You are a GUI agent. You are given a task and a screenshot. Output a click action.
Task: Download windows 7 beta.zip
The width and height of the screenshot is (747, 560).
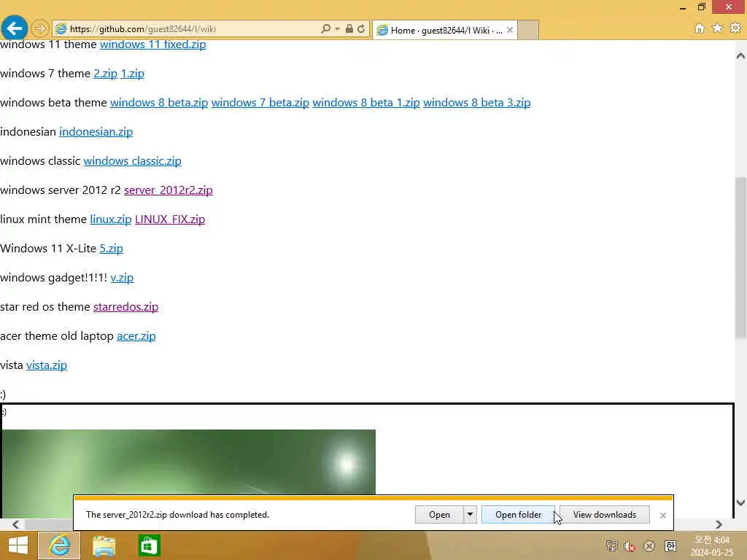(260, 102)
